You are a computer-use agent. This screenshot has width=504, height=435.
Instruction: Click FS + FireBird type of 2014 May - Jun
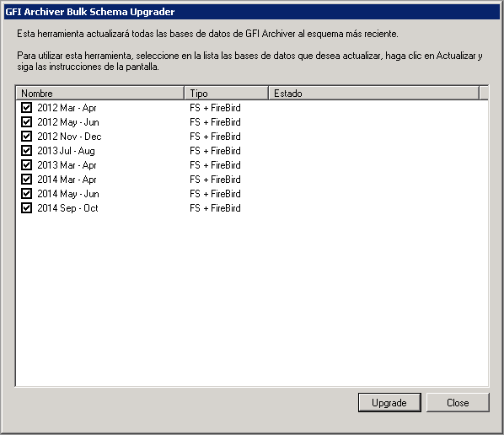tap(215, 194)
